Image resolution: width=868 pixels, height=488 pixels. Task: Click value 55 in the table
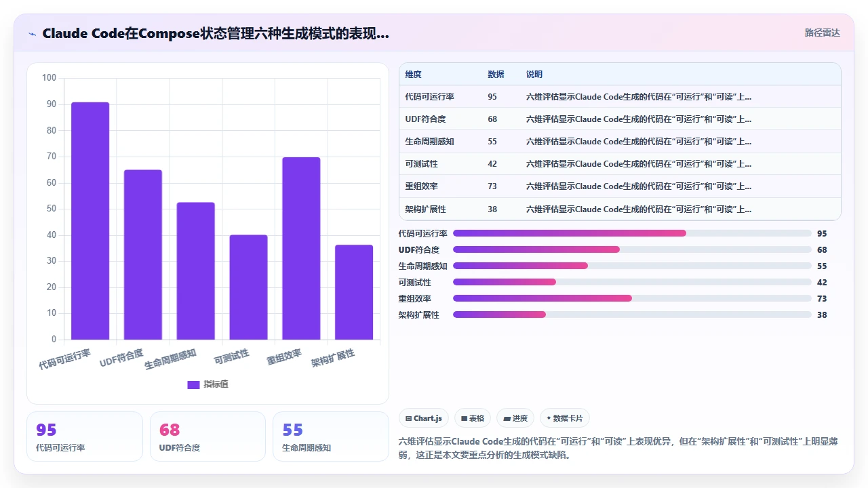pyautogui.click(x=492, y=142)
